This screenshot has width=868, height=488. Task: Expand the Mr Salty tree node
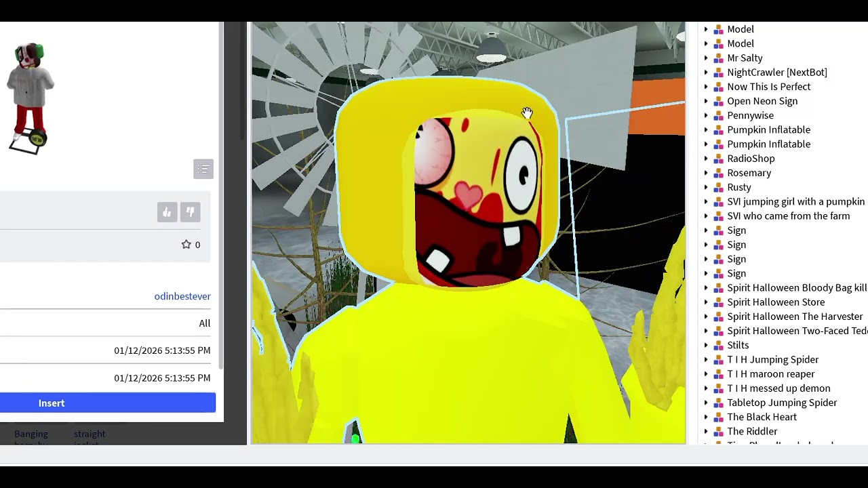pyautogui.click(x=706, y=58)
